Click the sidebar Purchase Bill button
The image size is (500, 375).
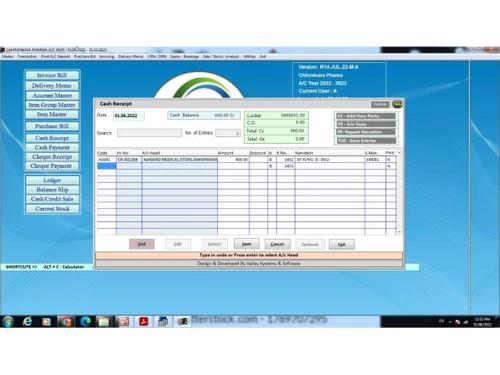click(52, 126)
